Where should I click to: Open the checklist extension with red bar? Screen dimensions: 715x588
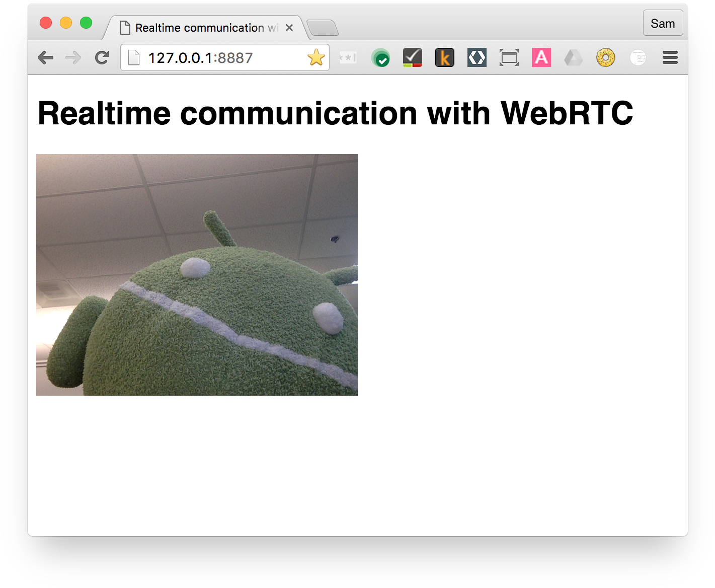tap(412, 57)
